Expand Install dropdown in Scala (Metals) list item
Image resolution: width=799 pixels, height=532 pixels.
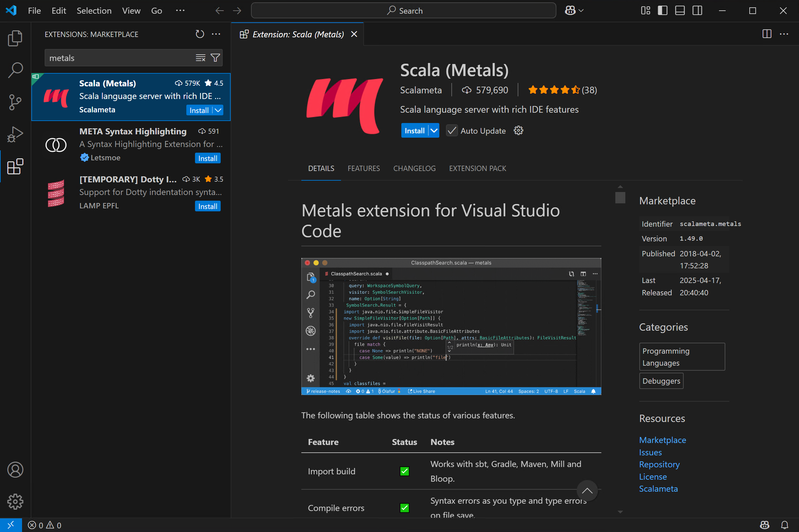point(218,110)
